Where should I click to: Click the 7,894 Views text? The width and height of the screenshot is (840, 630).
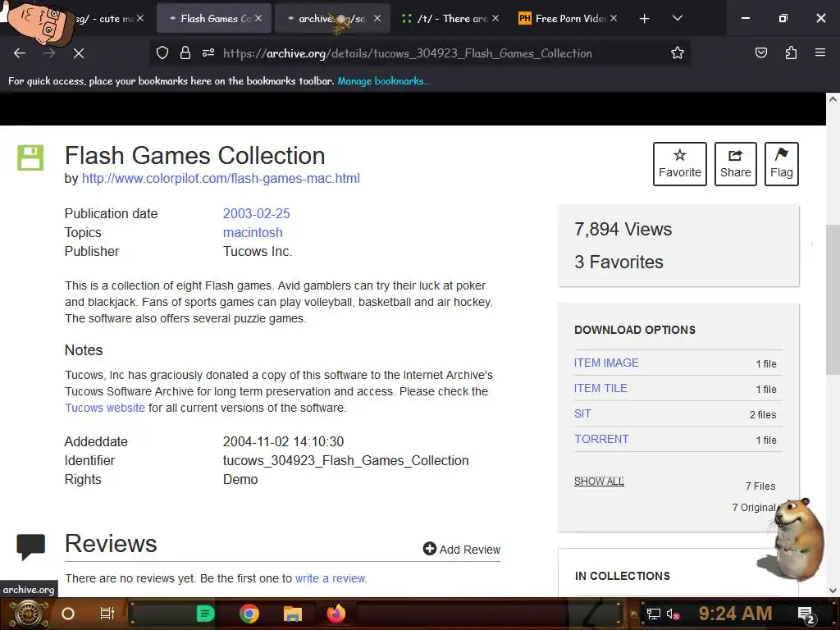tap(623, 230)
